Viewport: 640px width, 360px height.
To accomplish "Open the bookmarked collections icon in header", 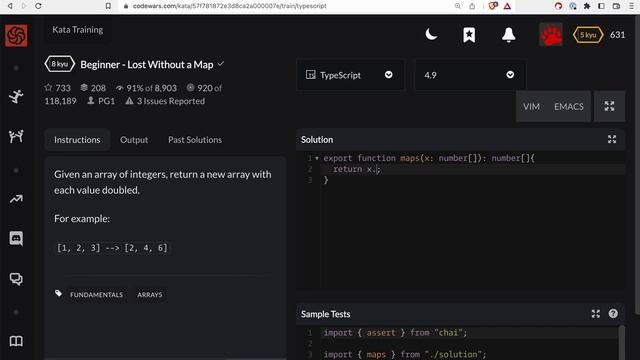I will coord(469,35).
